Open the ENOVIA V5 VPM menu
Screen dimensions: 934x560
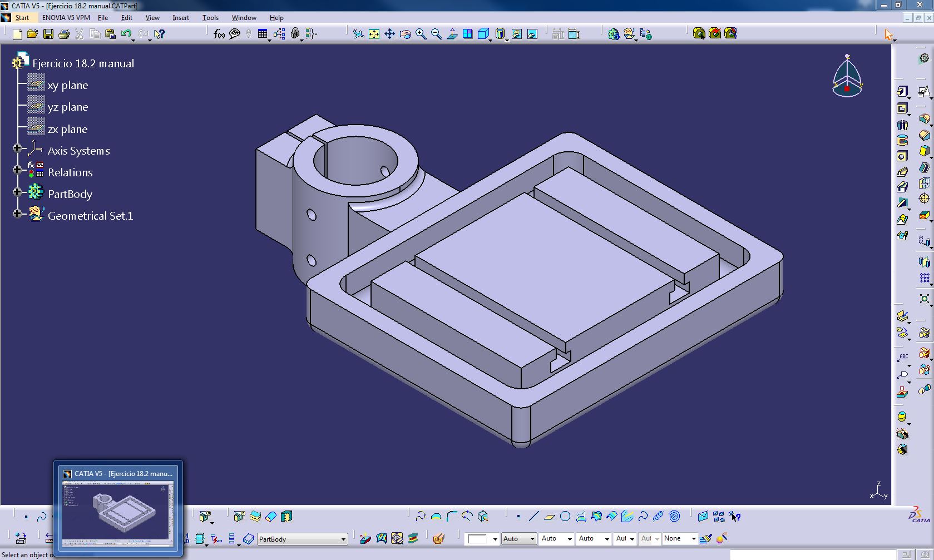(66, 18)
